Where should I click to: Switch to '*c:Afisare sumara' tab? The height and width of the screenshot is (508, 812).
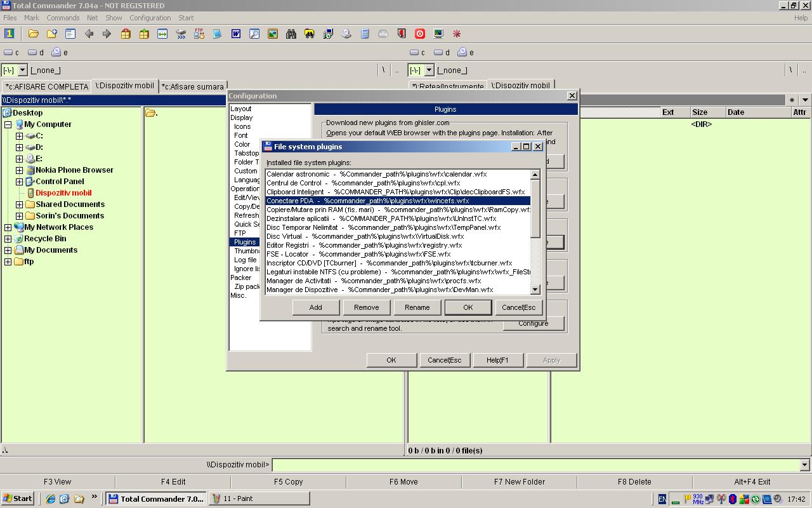point(193,86)
